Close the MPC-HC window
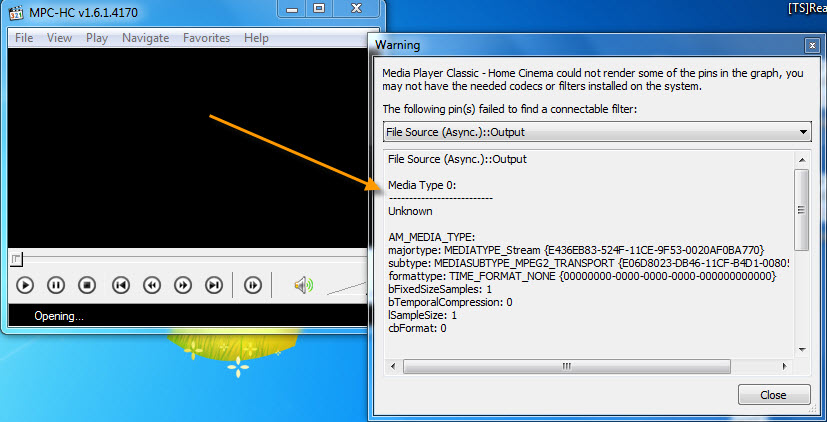827x422 pixels. point(357,9)
